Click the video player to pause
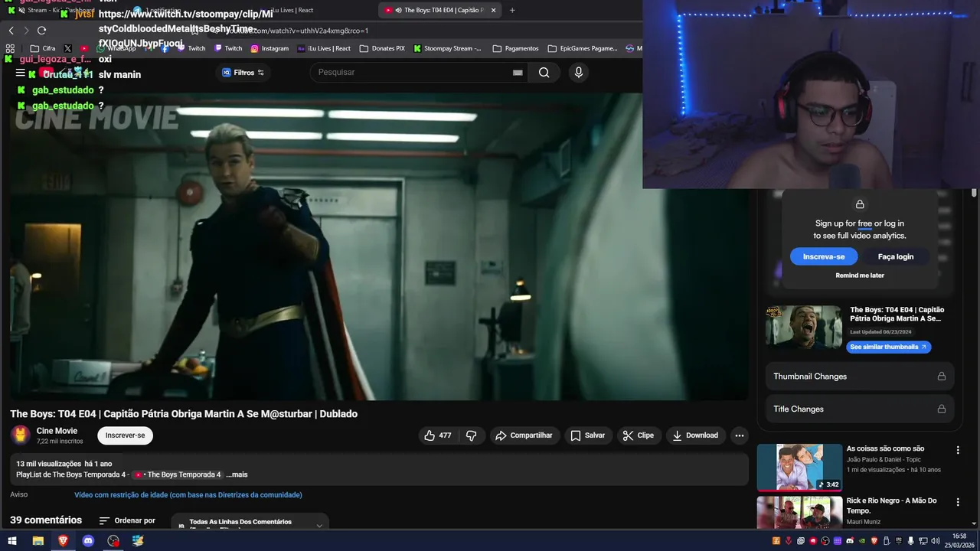This screenshot has width=980, height=551. click(379, 246)
